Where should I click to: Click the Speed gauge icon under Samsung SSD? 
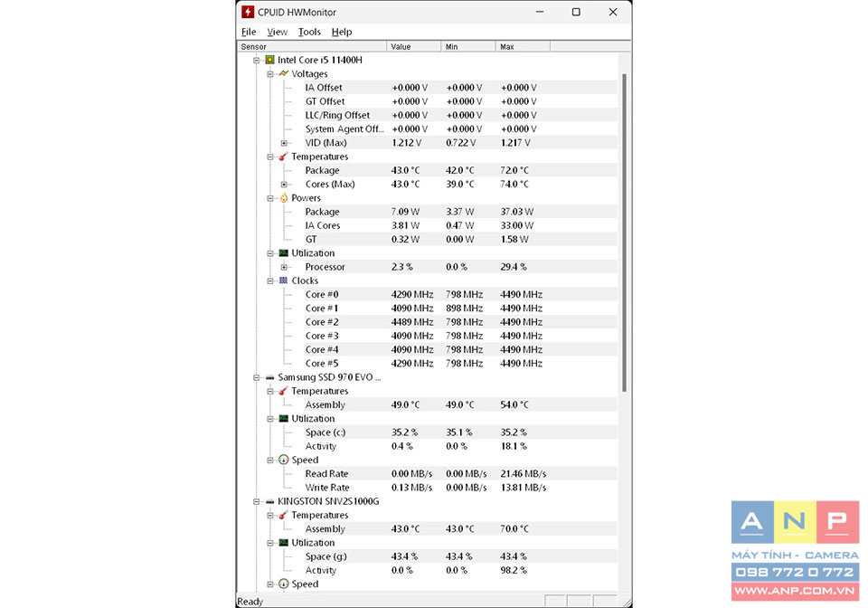tap(283, 460)
